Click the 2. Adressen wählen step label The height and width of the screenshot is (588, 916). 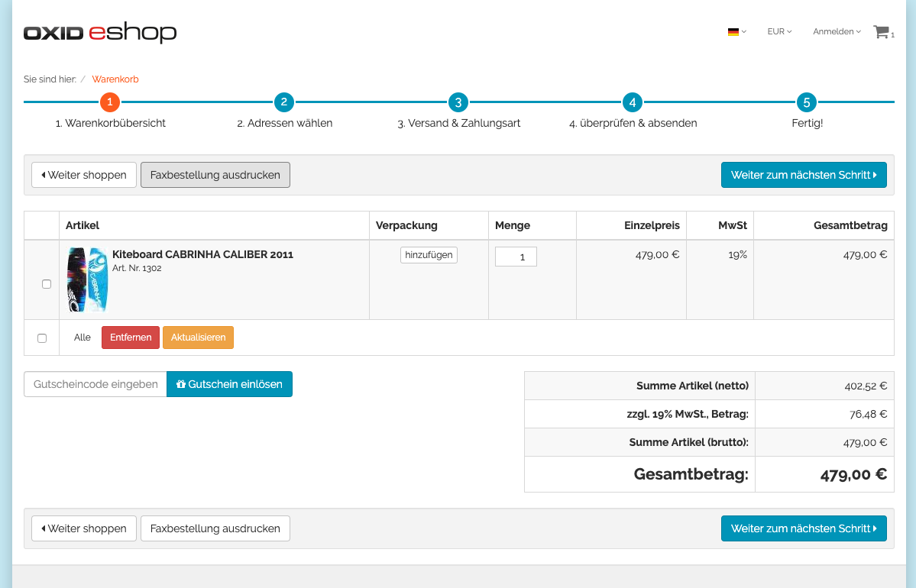click(284, 123)
